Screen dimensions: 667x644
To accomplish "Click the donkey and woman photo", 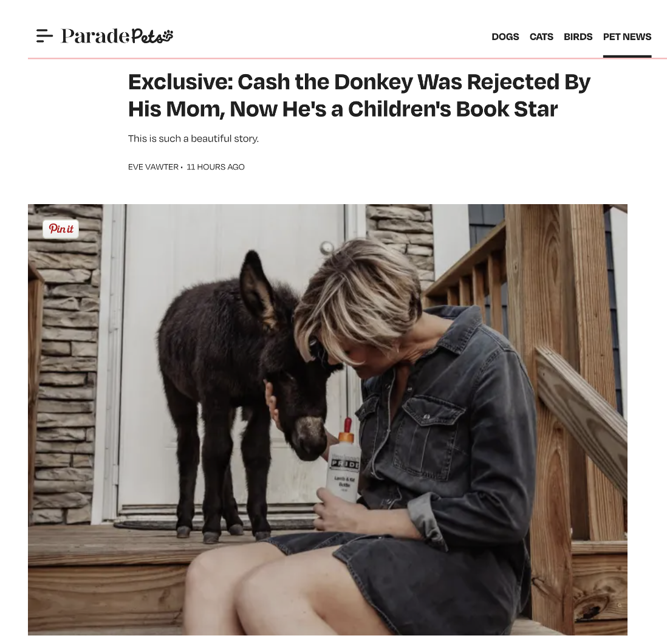I will point(327,419).
